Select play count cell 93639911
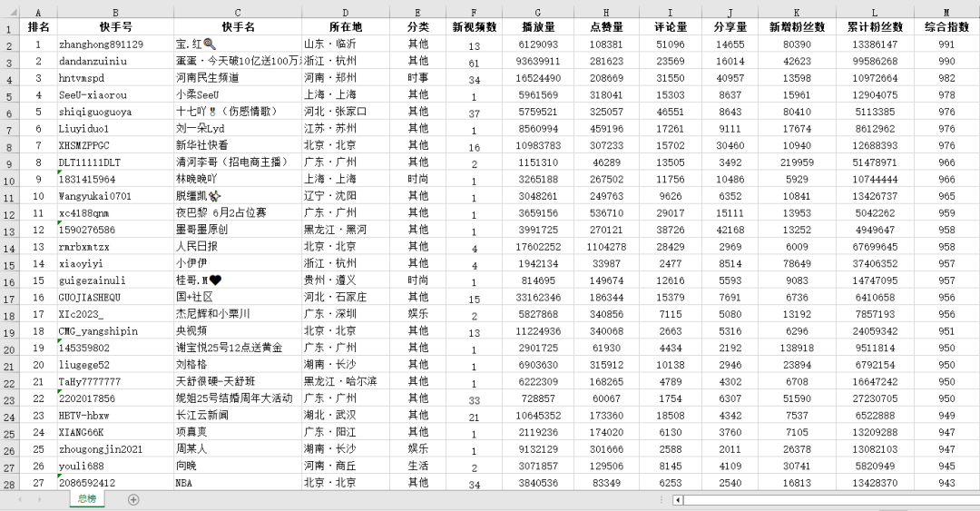 point(538,62)
